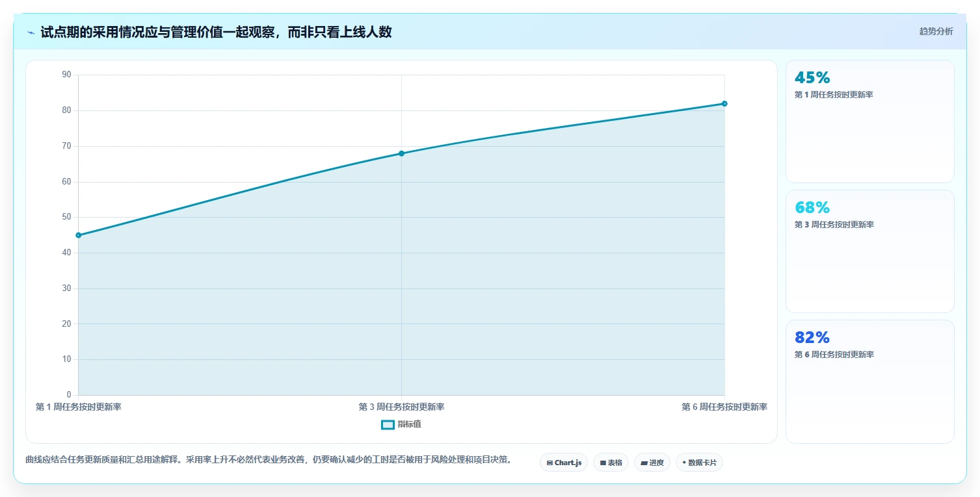Click the 趋势分析 label in header
The image size is (980, 497).
[x=936, y=32]
